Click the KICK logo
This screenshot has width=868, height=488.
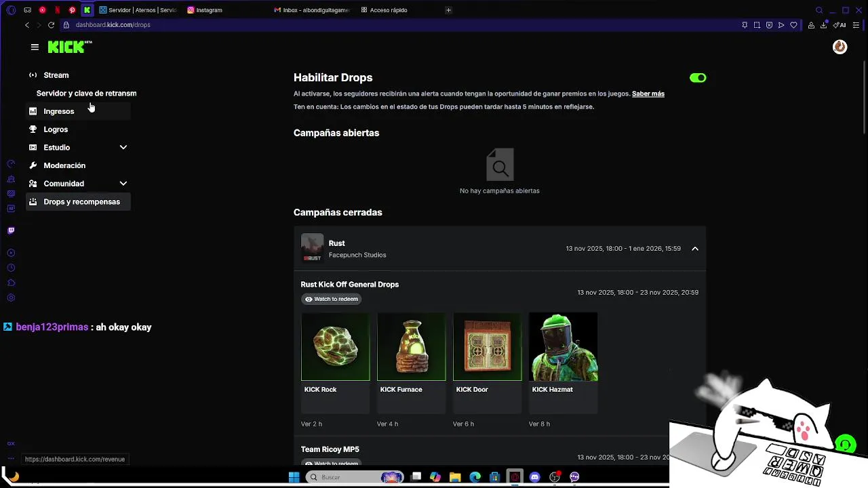pyautogui.click(x=70, y=47)
